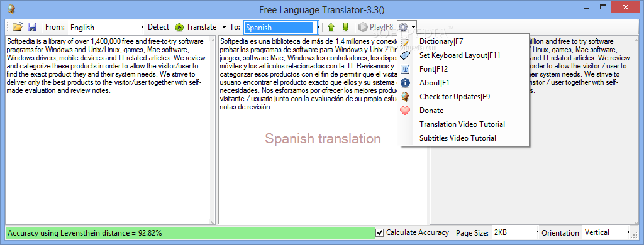Click the Font icon in menu

click(x=405, y=69)
